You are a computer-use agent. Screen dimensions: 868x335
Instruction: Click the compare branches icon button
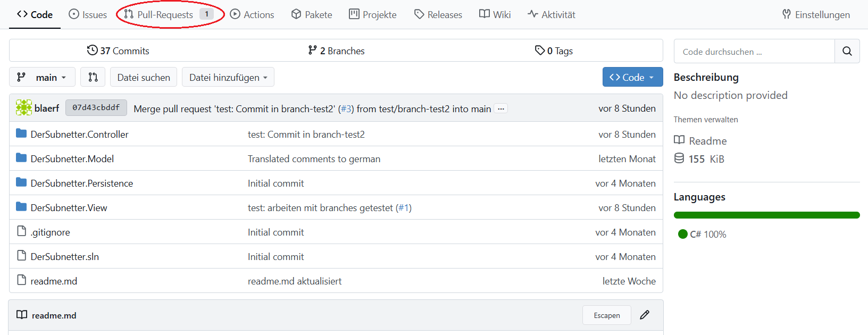(x=93, y=77)
